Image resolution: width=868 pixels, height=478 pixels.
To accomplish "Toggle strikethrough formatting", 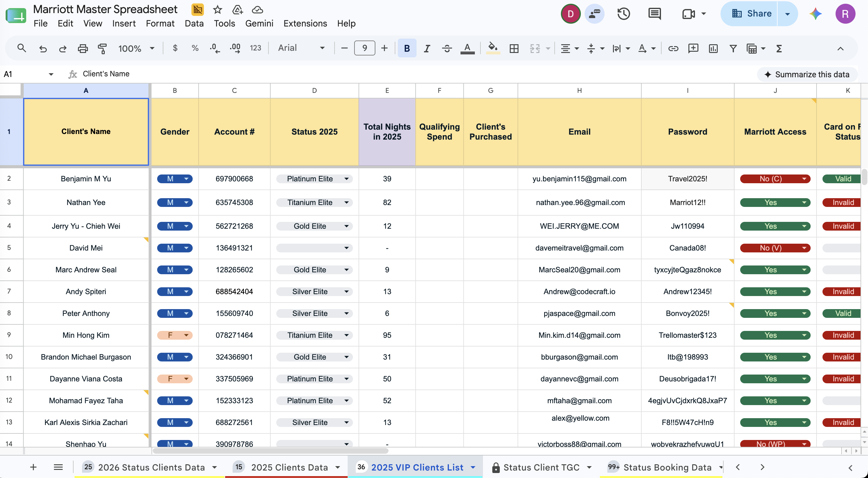I will click(x=447, y=49).
